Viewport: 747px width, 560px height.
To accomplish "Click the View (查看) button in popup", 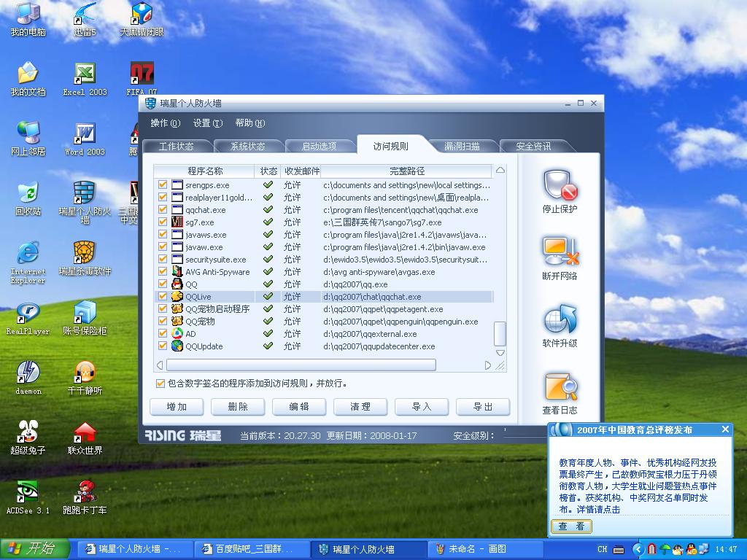I will tap(571, 526).
